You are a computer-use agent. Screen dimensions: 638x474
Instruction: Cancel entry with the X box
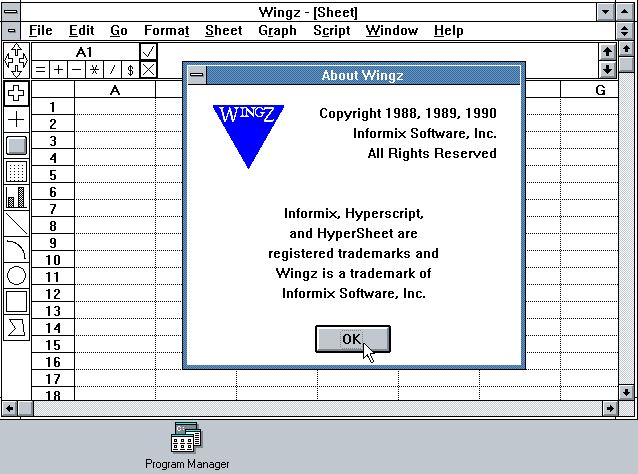(148, 70)
